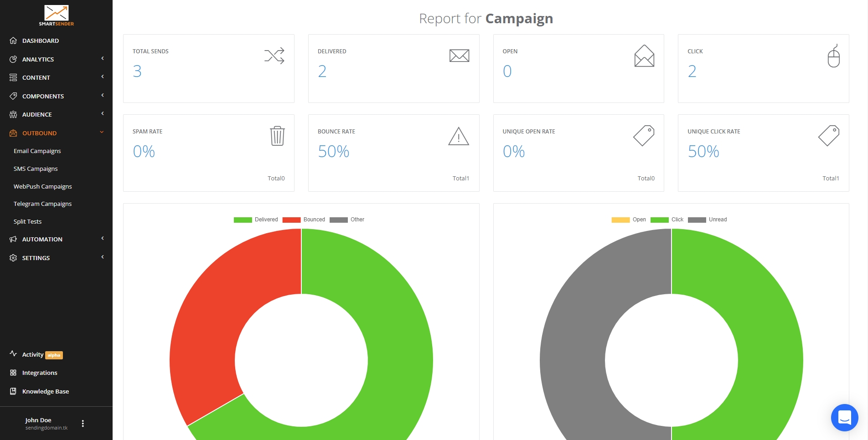
Task: Toggle the Click legend label in chart
Action: 677,220
